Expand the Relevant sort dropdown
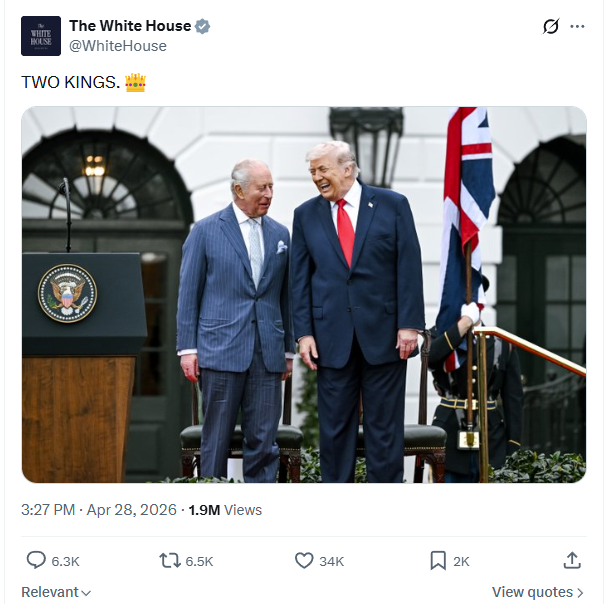The width and height of the screenshot is (608, 604). tap(56, 592)
